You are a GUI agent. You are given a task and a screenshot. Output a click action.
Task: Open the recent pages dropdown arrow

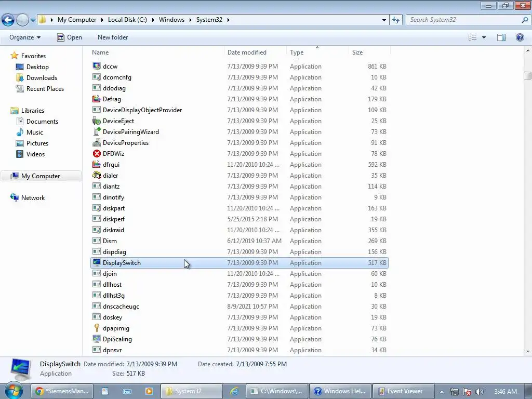pos(33,20)
